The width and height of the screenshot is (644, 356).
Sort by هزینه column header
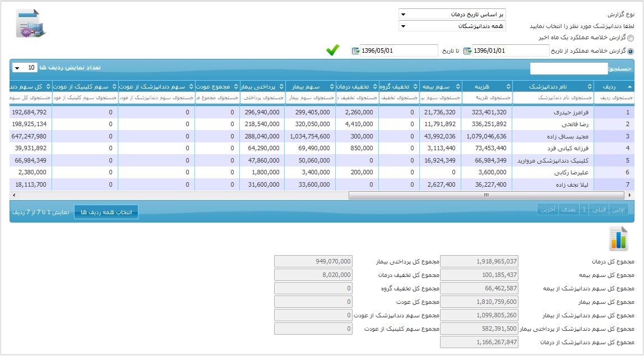coord(487,86)
